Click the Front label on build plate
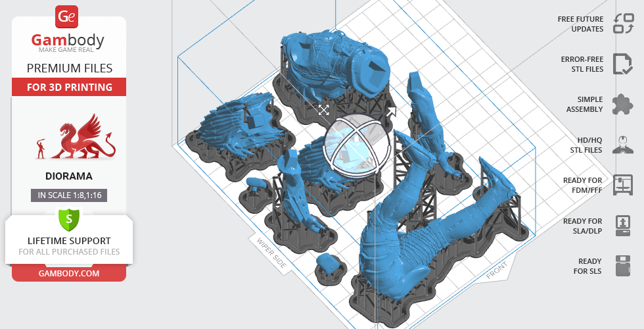This screenshot has height=329, width=644. [x=497, y=270]
